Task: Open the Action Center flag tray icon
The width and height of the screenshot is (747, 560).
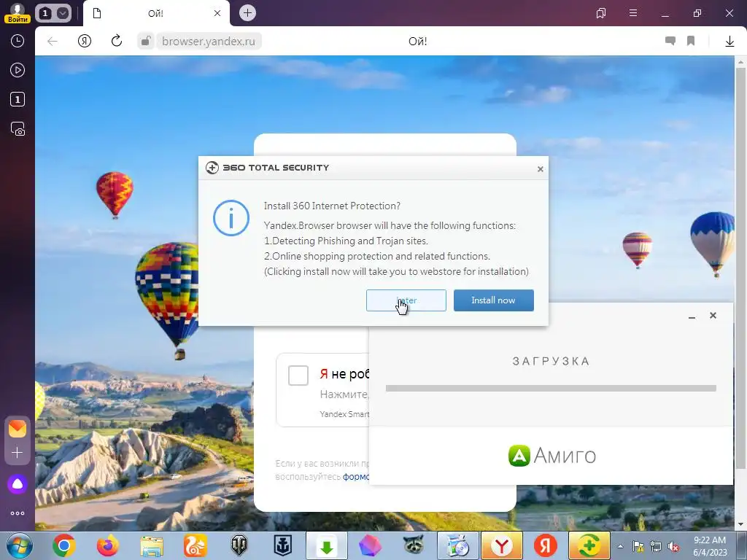Action: (638, 546)
